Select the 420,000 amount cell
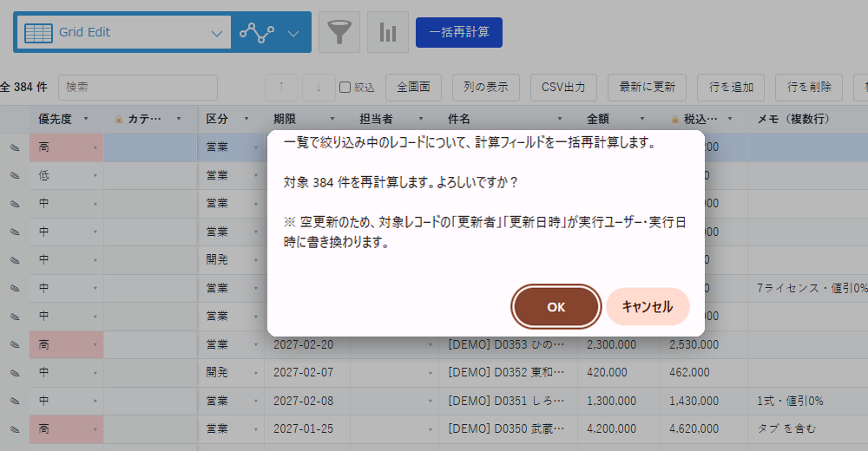This screenshot has width=868, height=451. (619, 372)
